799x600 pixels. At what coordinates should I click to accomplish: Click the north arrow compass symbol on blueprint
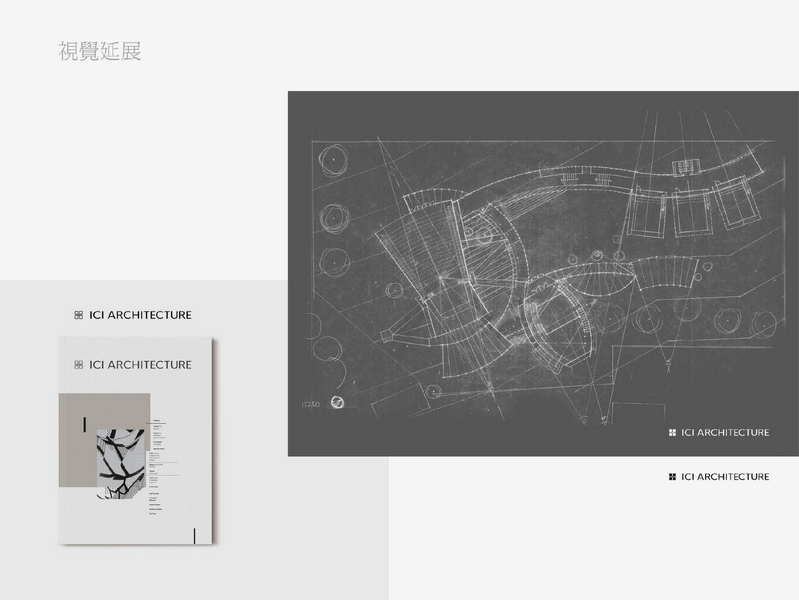(337, 402)
